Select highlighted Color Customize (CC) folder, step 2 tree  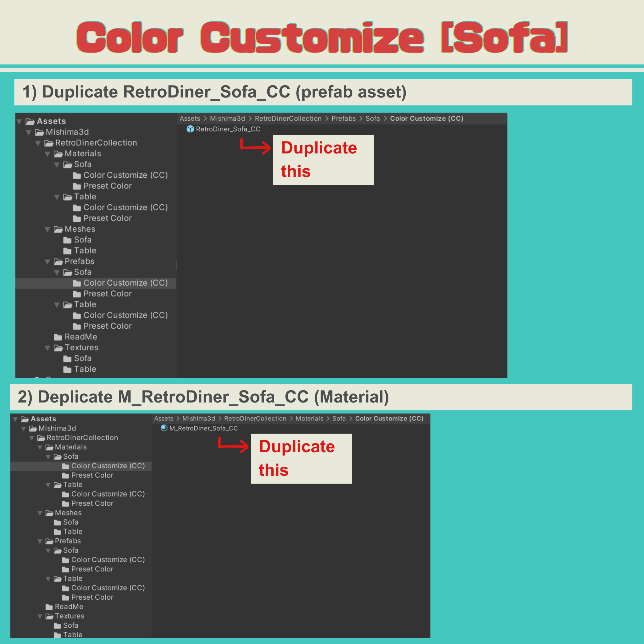(x=81, y=466)
